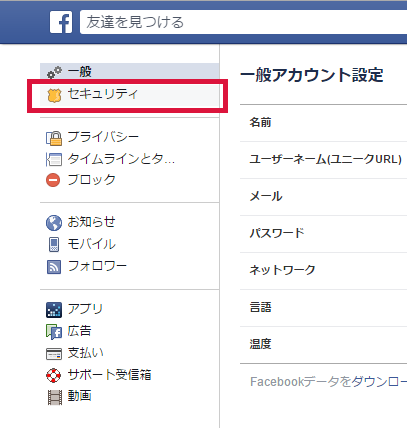Click the apps icon beside アプリ
407x428 pixels.
point(54,310)
